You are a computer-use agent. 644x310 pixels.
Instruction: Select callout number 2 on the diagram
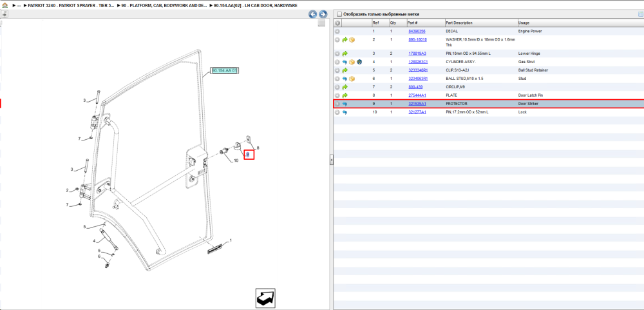68,190
